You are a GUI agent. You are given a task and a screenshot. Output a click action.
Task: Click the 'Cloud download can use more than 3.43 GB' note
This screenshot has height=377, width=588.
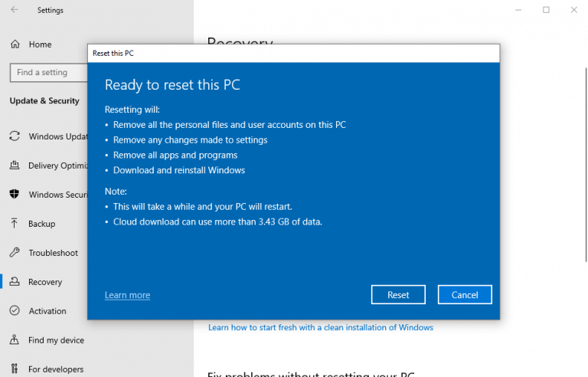click(217, 222)
